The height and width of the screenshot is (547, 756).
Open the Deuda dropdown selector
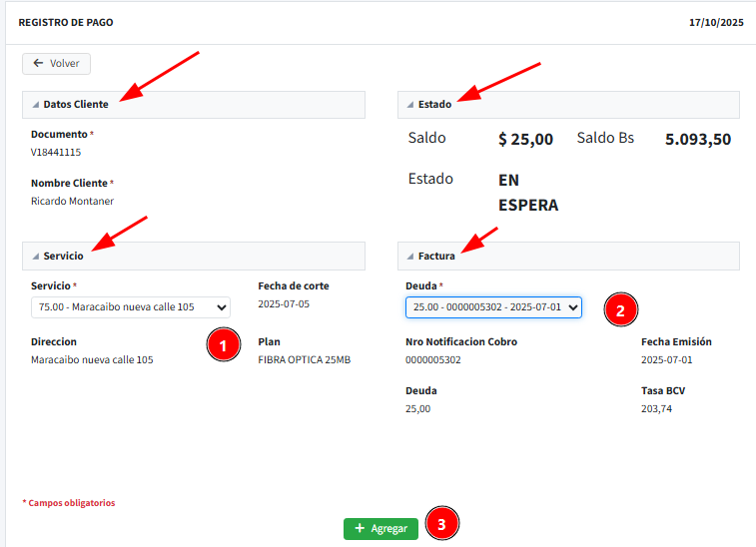(493, 307)
